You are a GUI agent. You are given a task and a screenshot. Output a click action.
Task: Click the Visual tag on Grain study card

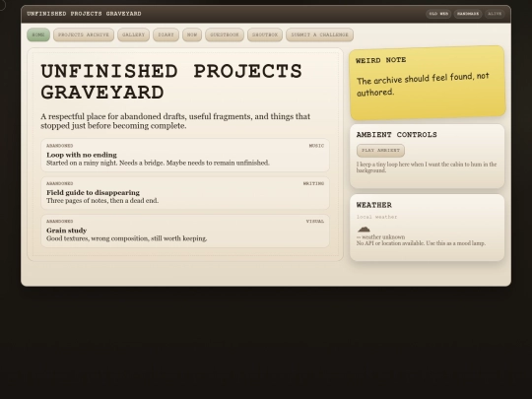click(x=315, y=222)
